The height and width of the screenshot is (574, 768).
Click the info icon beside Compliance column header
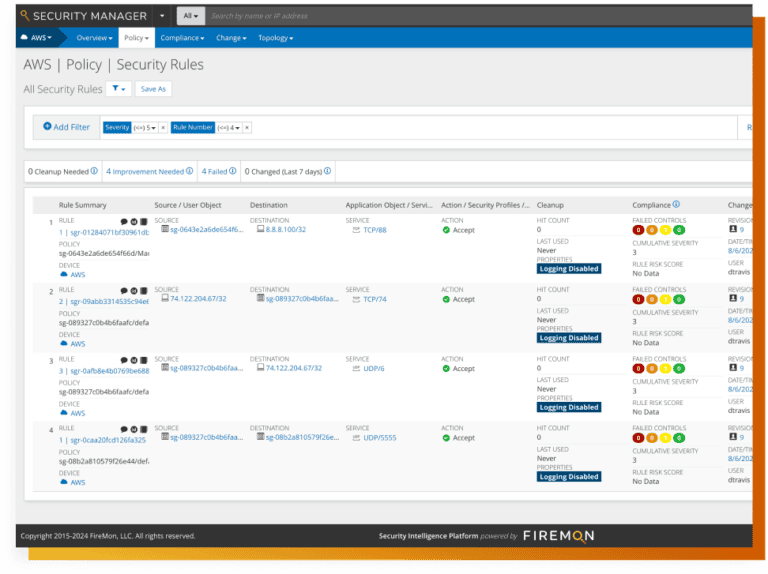point(676,204)
